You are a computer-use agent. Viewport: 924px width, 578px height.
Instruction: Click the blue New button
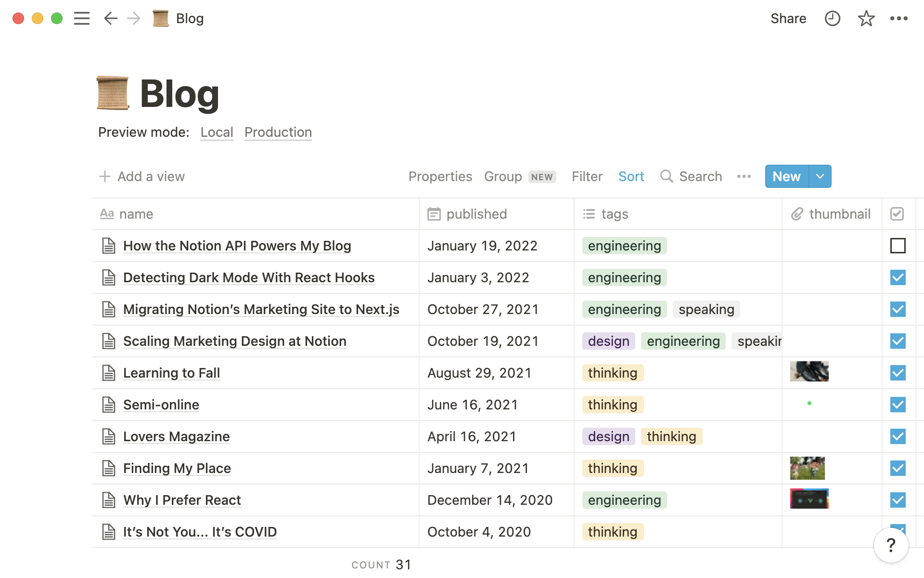pyautogui.click(x=787, y=176)
